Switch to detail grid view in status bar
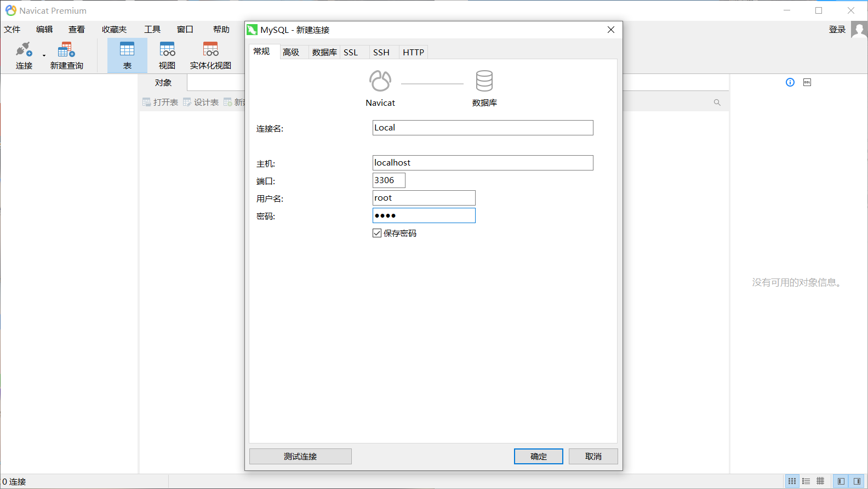The image size is (868, 489). (820, 481)
